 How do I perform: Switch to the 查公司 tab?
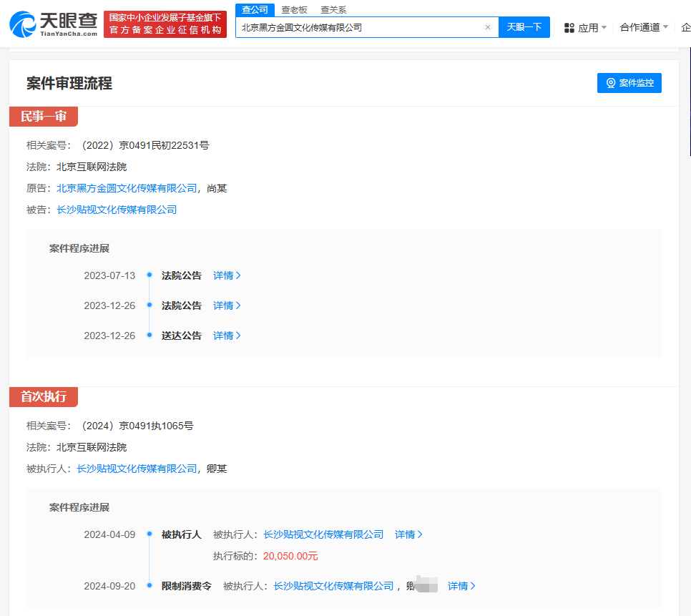click(x=255, y=10)
